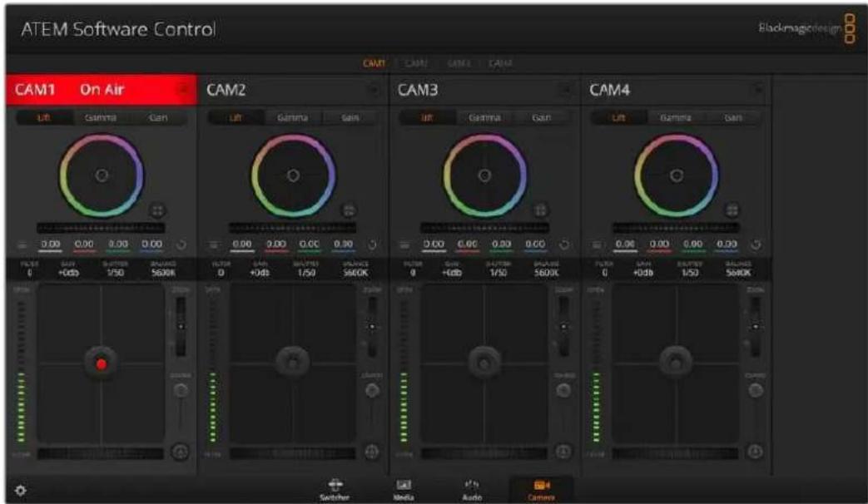Click the expand icon beside CAM1 color wheel
The height and width of the screenshot is (504, 868).
(157, 210)
